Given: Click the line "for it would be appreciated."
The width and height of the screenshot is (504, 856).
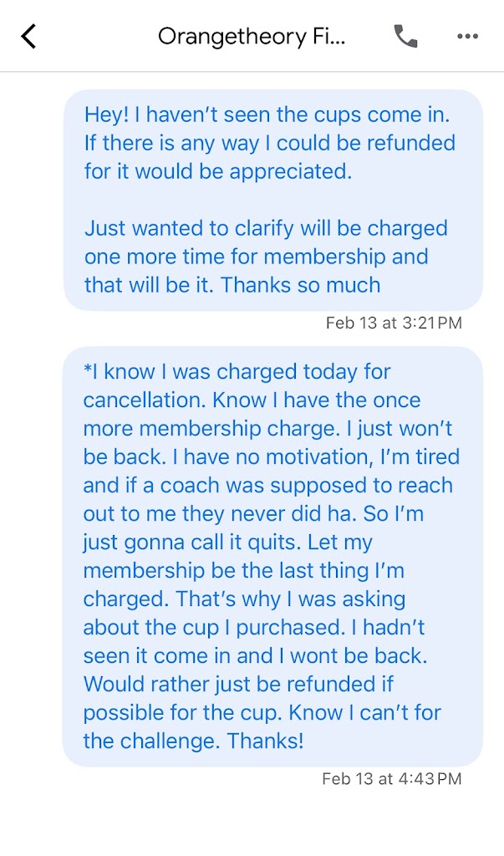Looking at the screenshot, I should pos(216,171).
